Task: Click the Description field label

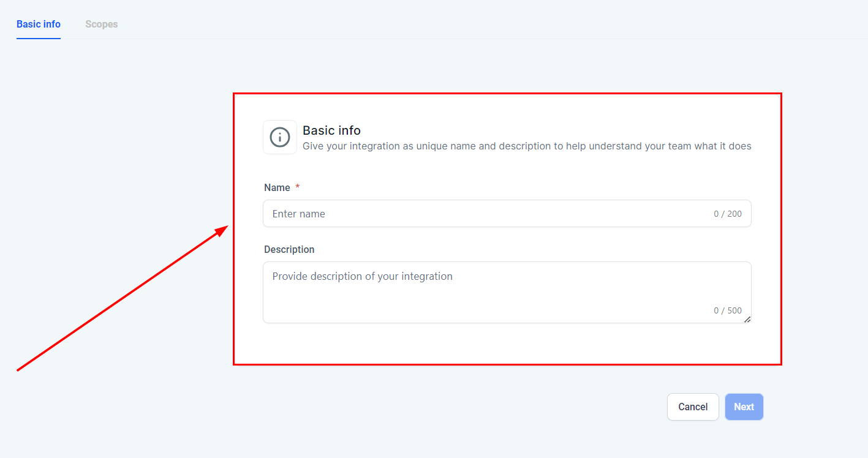Action: tap(289, 250)
